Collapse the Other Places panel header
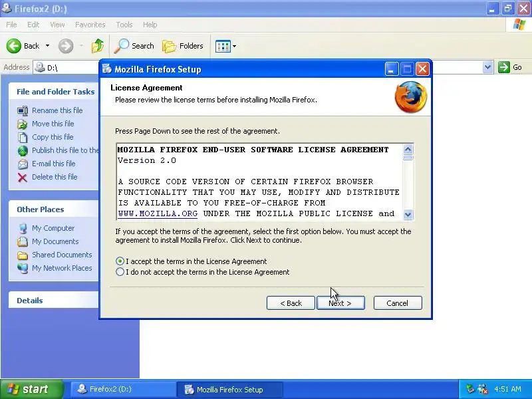Viewport: 532px width, 399px height. pyautogui.click(x=54, y=209)
